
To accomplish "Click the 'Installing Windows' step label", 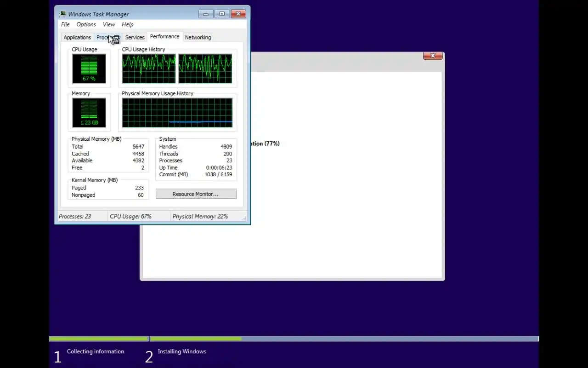I will tap(182, 351).
